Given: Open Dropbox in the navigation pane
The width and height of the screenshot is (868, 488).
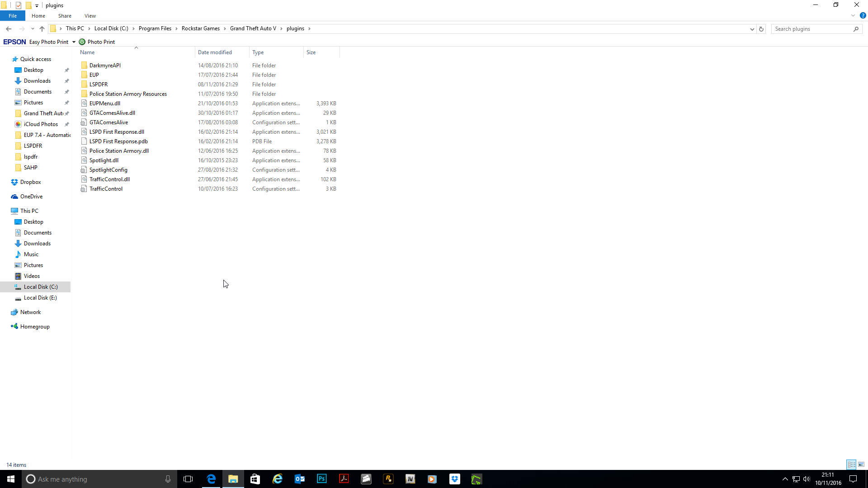Looking at the screenshot, I should pos(30,182).
